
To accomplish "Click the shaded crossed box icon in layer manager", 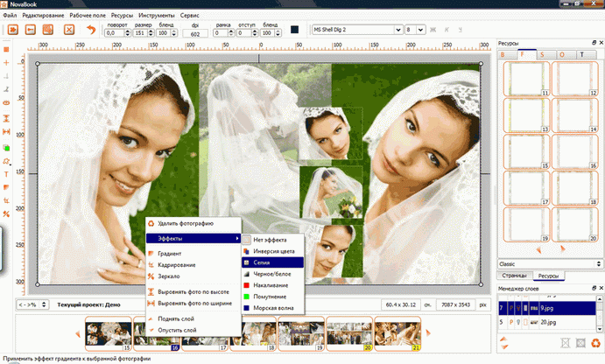I will (x=580, y=343).
